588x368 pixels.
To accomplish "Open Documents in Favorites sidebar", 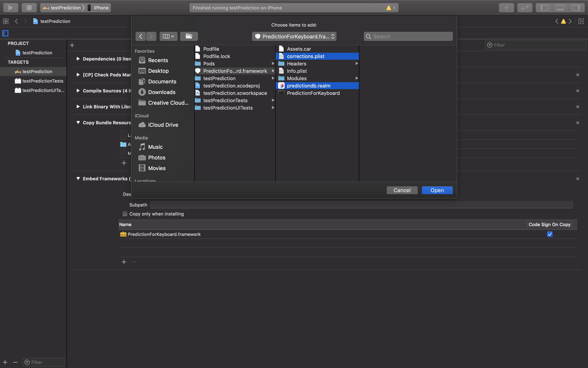I will (162, 82).
